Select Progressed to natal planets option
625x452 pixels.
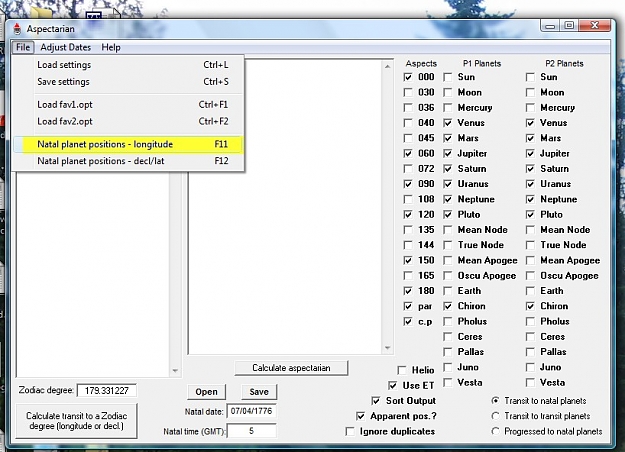[x=495, y=431]
